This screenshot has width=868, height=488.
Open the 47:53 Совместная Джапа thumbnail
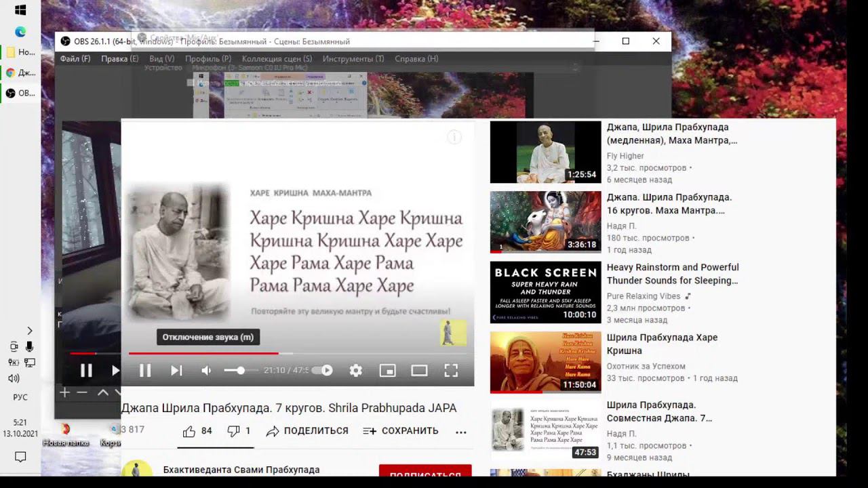tap(545, 432)
